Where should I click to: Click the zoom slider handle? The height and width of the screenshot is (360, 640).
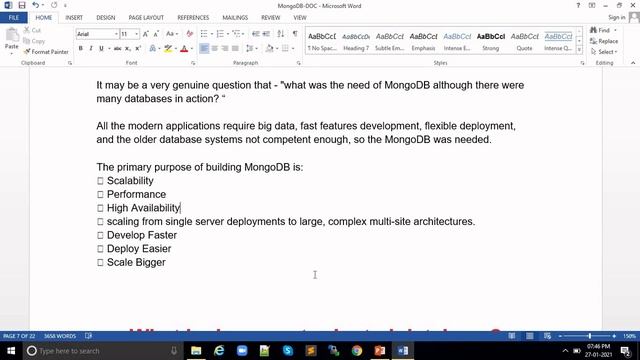(x=589, y=336)
